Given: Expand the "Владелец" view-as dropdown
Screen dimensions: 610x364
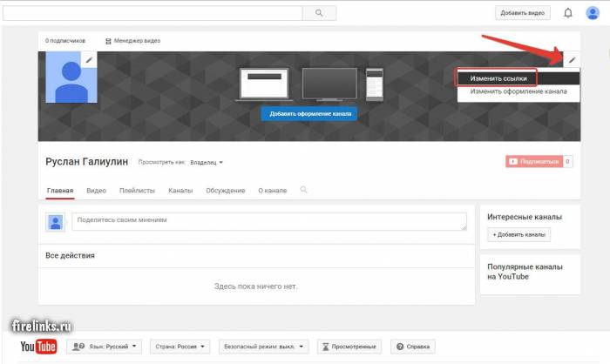Looking at the screenshot, I should [208, 162].
